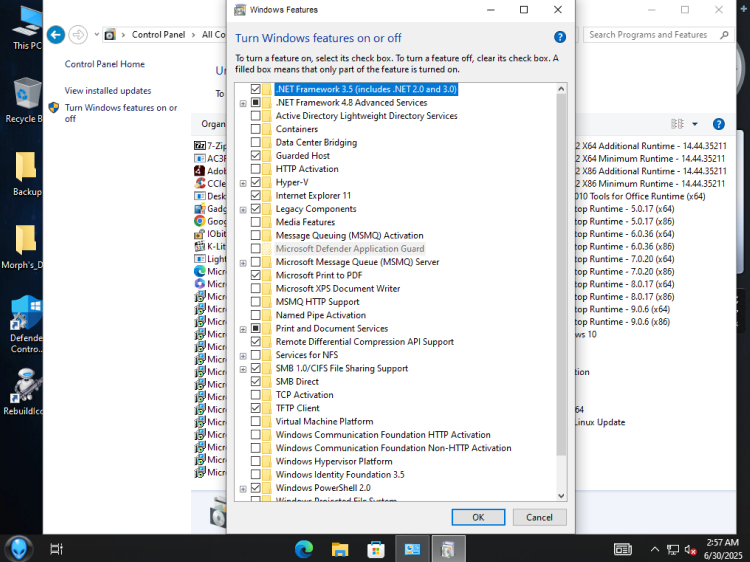Expand SMB 1.0/CIFS File Sharing Support

[243, 369]
